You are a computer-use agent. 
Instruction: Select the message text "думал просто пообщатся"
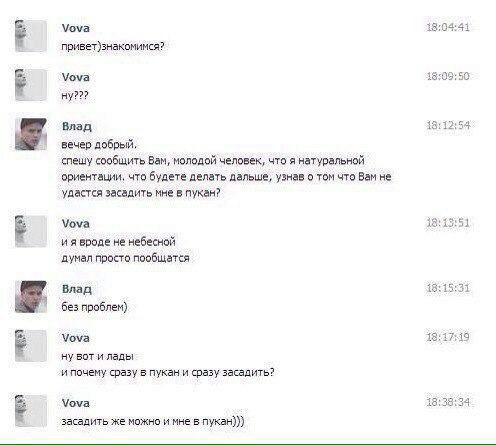125,258
